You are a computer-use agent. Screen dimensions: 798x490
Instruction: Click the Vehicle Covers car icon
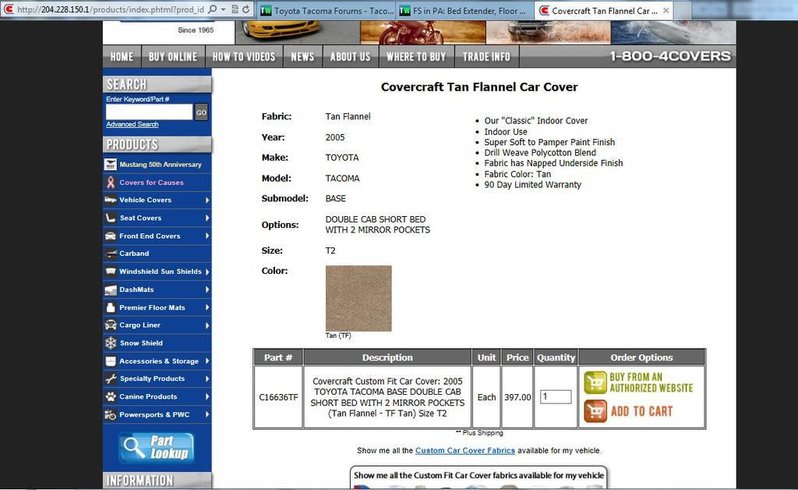[x=110, y=200]
